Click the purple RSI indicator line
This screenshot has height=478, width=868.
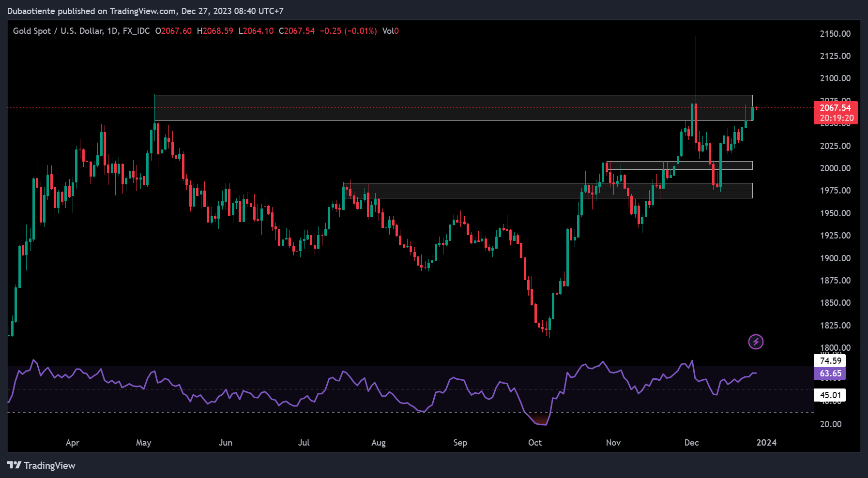(x=381, y=392)
